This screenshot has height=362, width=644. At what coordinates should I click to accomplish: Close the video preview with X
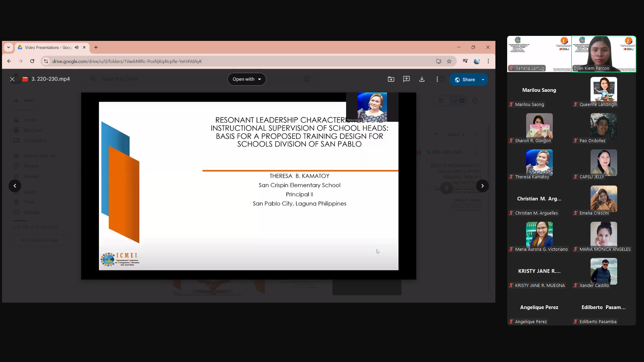coord(12,79)
